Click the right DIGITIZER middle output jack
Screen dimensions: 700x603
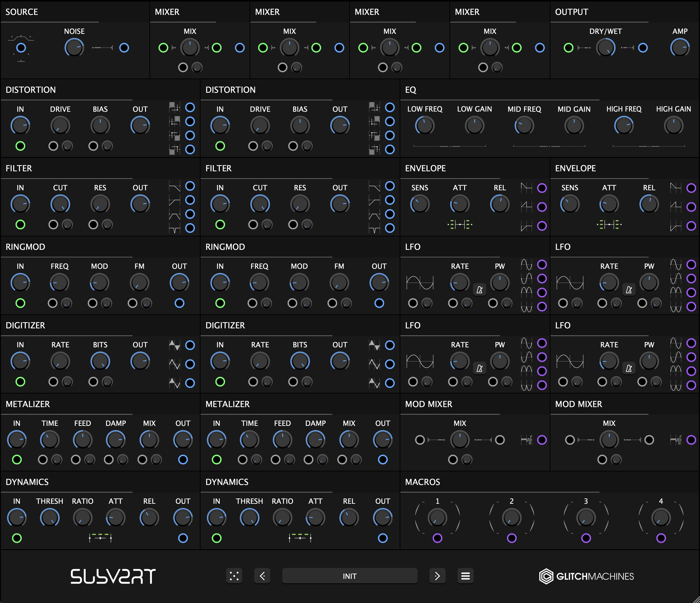pyautogui.click(x=390, y=364)
